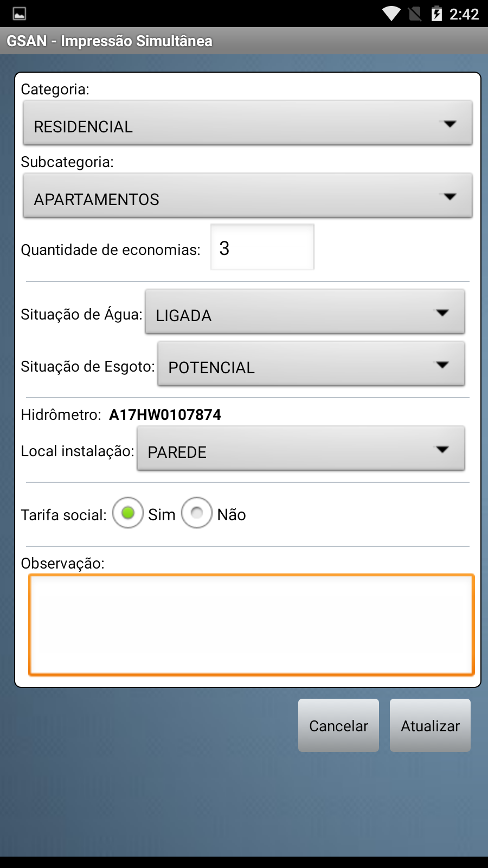Tap the Wi-Fi signal icon
The width and height of the screenshot is (488, 868).
tap(391, 14)
